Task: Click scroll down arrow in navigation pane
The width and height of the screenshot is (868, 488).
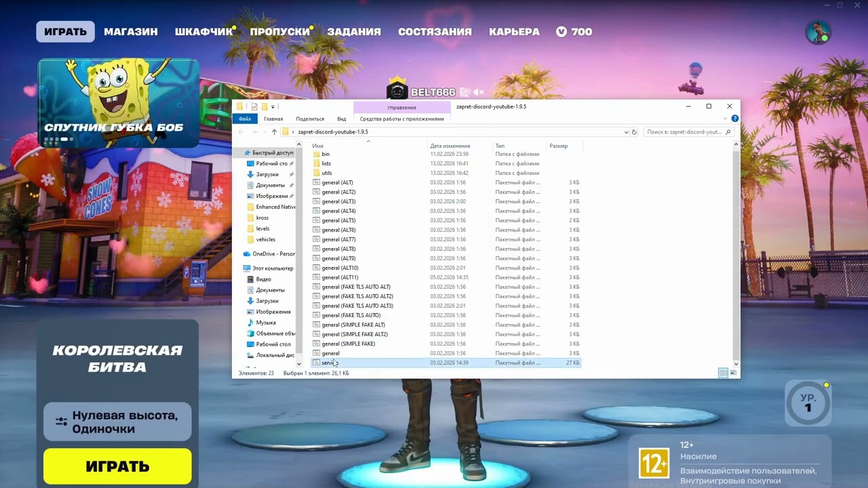Action: click(299, 364)
